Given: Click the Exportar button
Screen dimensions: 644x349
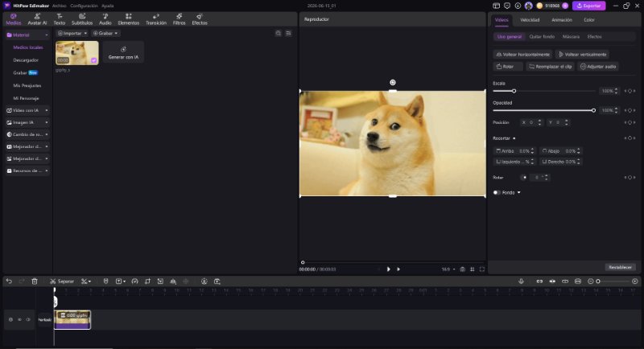Looking at the screenshot, I should click(589, 6).
